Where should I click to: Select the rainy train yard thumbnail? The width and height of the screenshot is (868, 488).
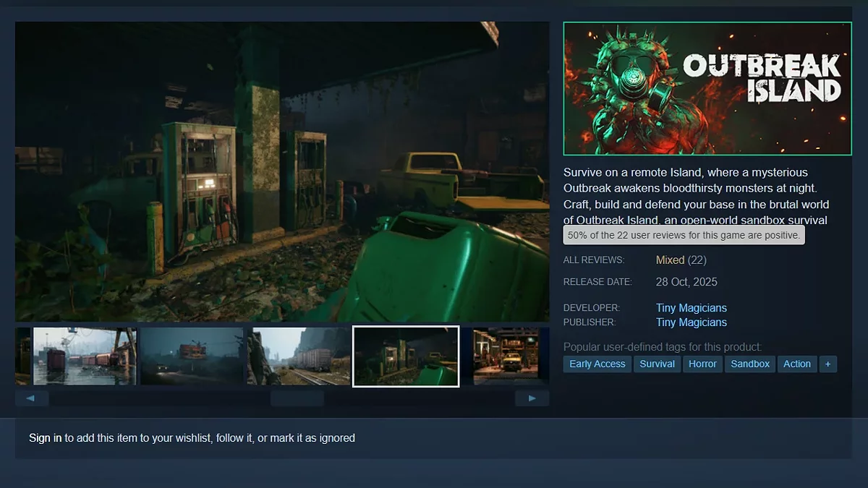pos(84,356)
